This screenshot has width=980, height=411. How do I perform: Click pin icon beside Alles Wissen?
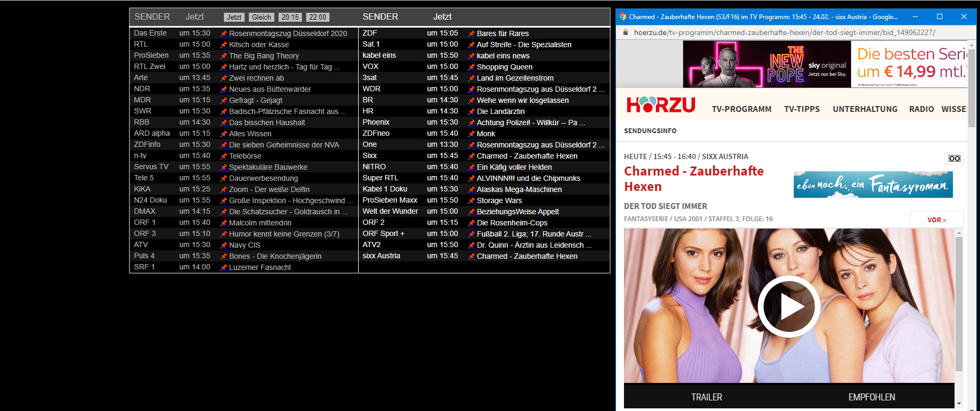tap(224, 134)
